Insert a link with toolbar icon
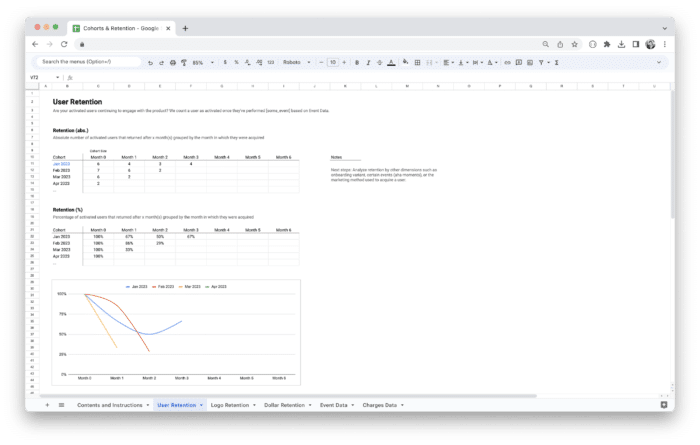 click(x=507, y=62)
